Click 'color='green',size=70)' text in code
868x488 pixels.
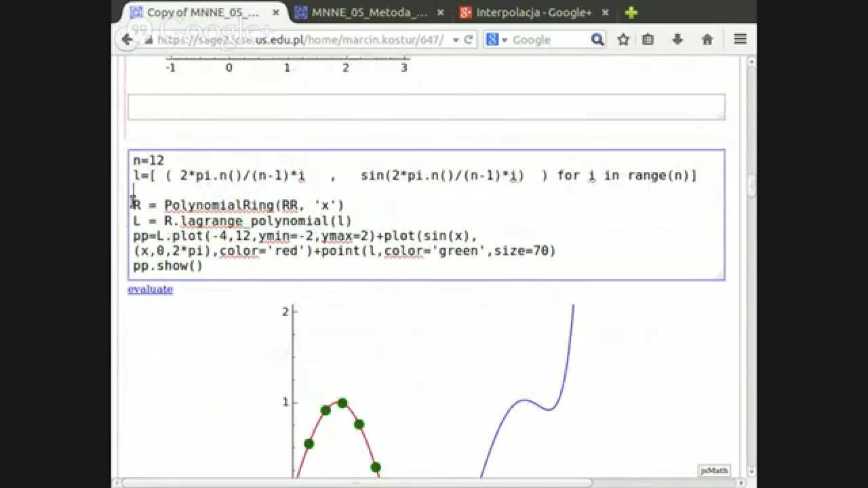[470, 251]
